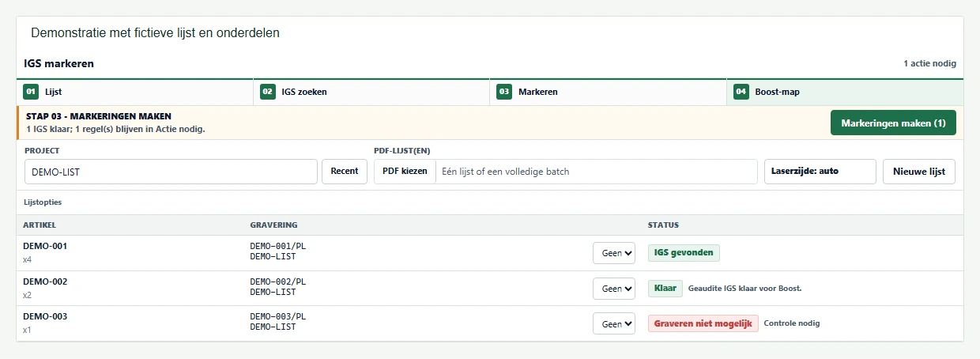980x359 pixels.
Task: Switch to the 02 IGS zoeken tab
Action: 371,92
